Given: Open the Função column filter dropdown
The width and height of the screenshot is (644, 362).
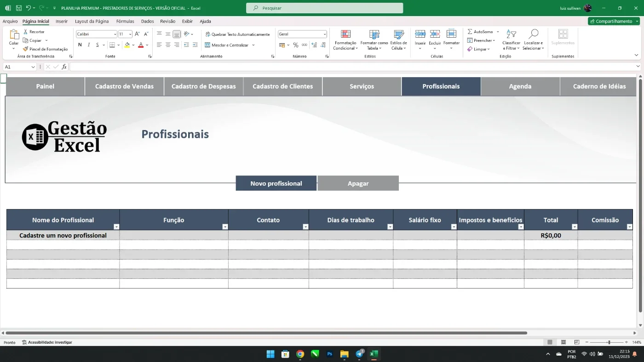Looking at the screenshot, I should [225, 227].
